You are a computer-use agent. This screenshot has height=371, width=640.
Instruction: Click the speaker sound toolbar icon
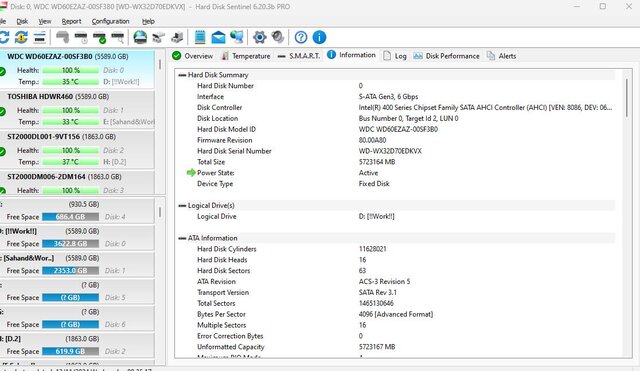[278, 38]
